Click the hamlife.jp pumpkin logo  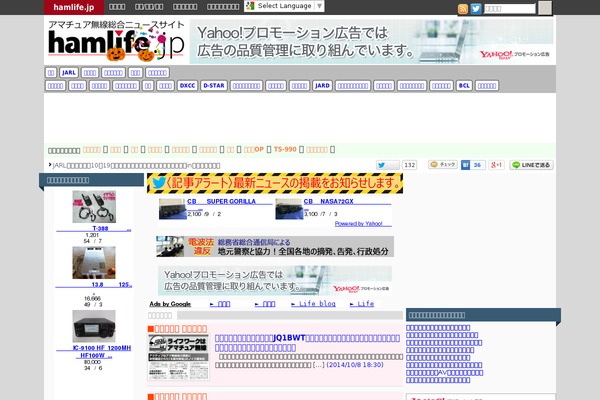click(x=116, y=41)
